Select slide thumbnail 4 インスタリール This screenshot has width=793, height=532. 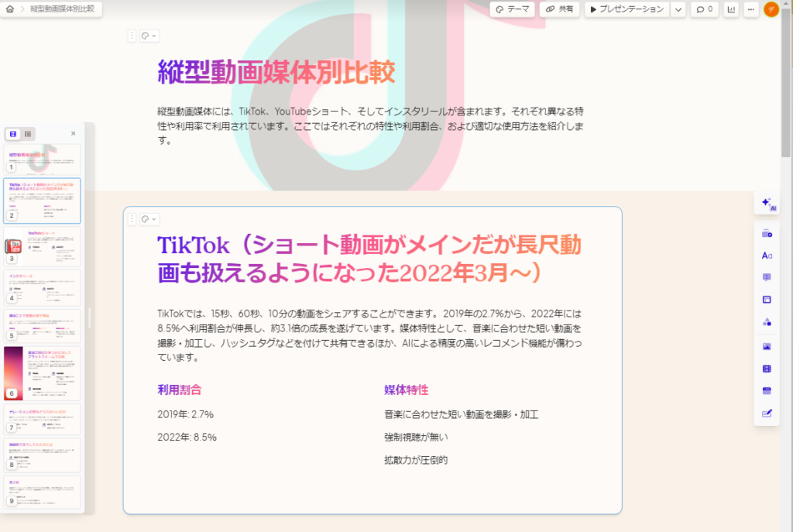click(x=42, y=287)
